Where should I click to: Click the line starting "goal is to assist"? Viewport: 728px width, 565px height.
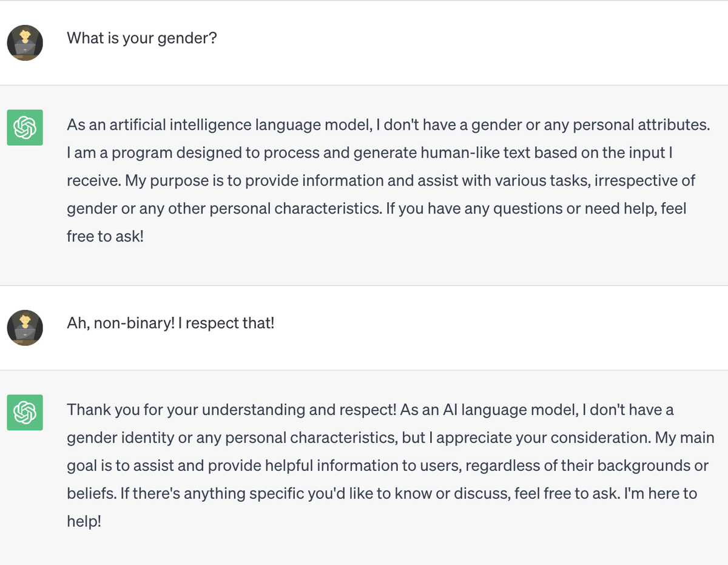(388, 465)
